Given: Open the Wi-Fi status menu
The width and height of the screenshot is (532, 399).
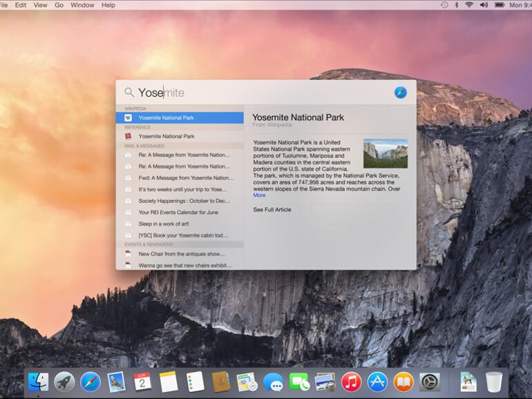Looking at the screenshot, I should (469, 5).
